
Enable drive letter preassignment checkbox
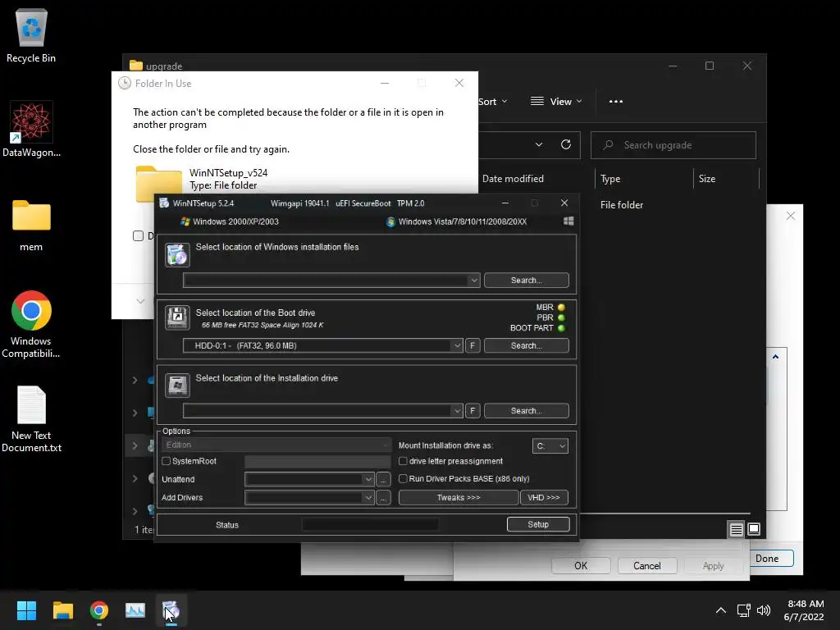pos(403,461)
